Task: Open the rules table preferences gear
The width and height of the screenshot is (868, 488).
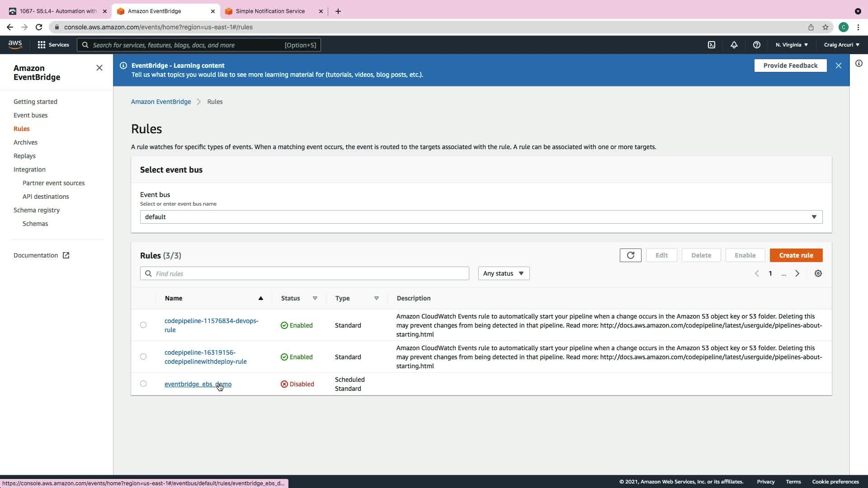Action: pos(818,273)
